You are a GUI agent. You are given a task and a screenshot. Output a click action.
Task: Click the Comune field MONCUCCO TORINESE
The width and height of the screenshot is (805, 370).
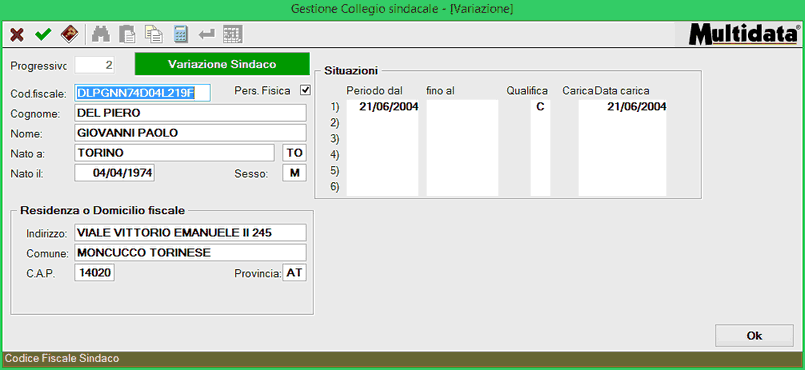[x=190, y=252]
